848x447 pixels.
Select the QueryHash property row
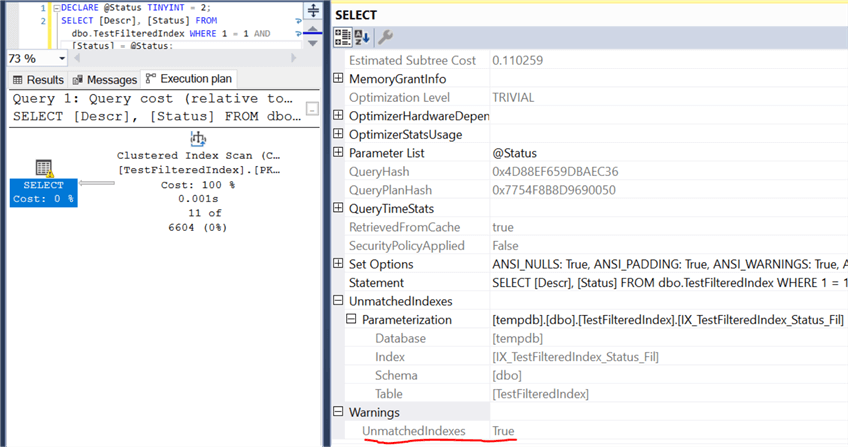click(597, 171)
